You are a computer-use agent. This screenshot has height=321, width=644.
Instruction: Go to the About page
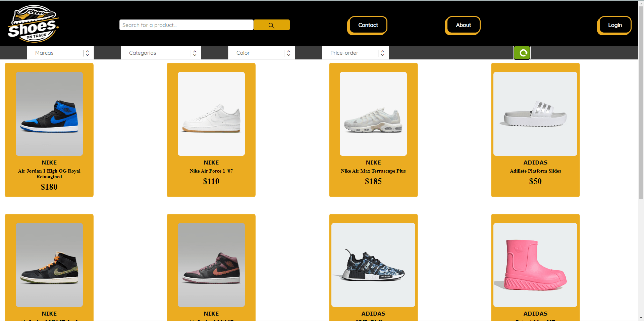tap(463, 25)
